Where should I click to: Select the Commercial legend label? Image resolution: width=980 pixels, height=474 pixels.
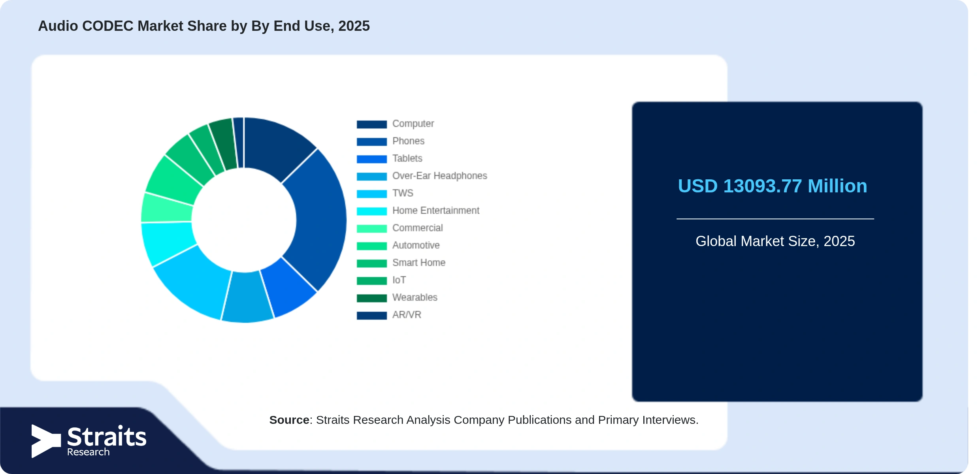[x=417, y=228]
